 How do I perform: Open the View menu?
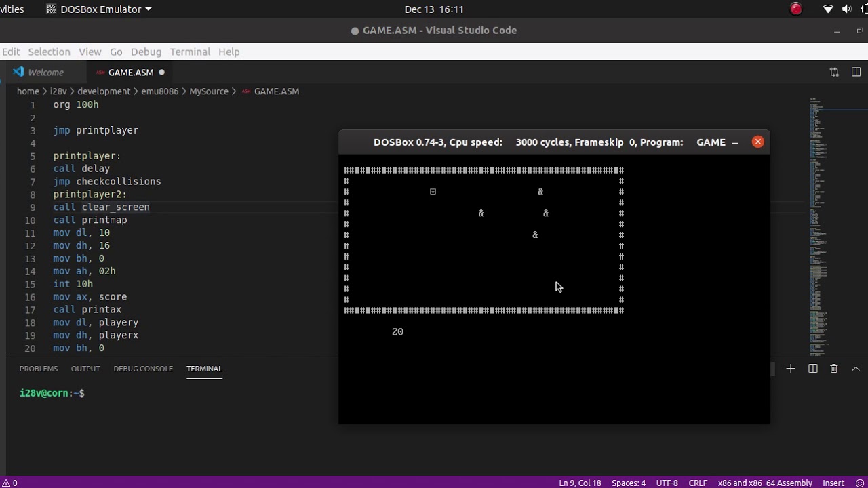[90, 52]
